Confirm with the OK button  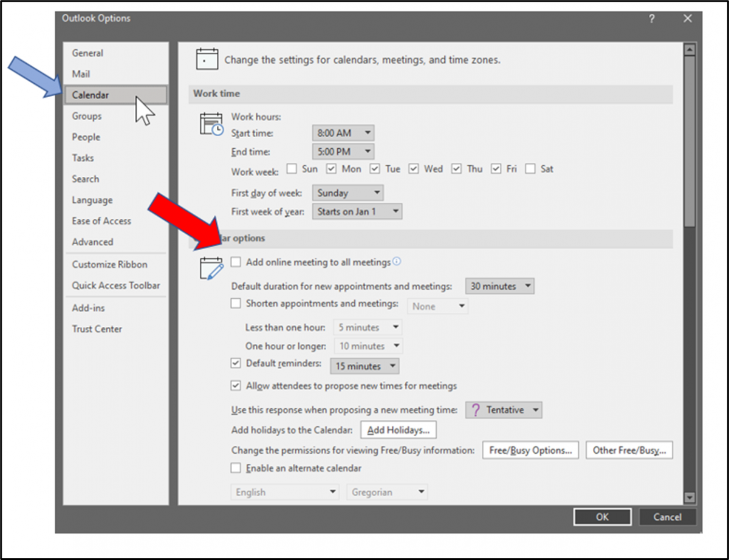602,517
